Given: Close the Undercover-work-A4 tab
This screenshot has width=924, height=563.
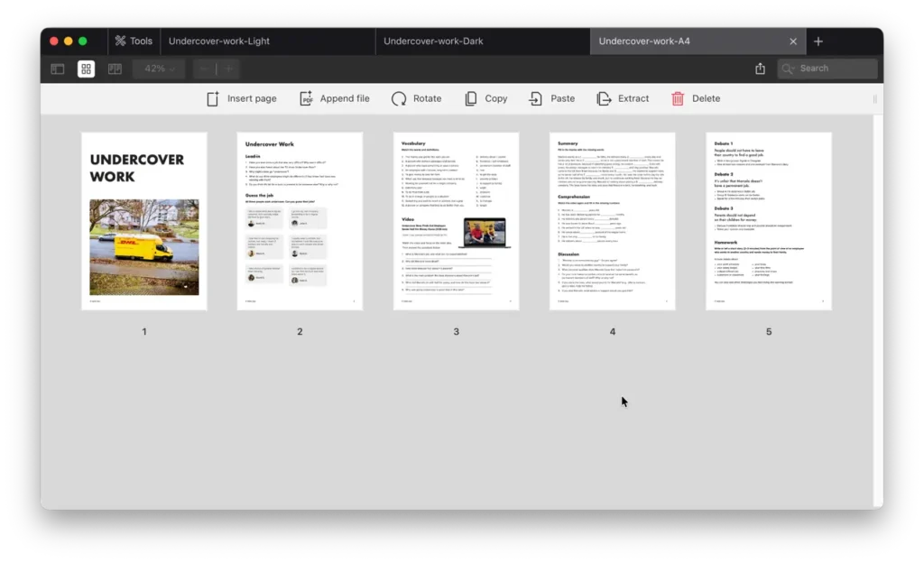Looking at the screenshot, I should 793,42.
